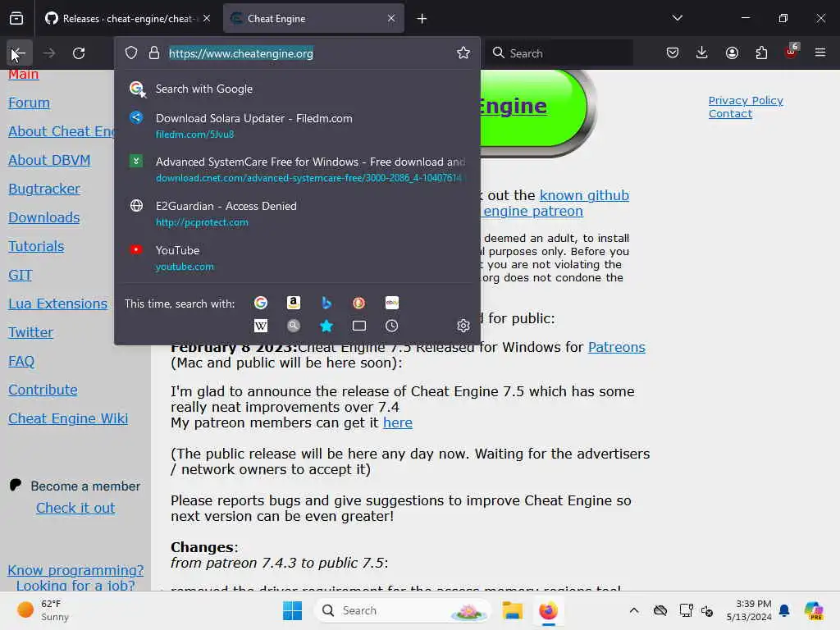
Task: Go forward to the next page
Action: (49, 53)
